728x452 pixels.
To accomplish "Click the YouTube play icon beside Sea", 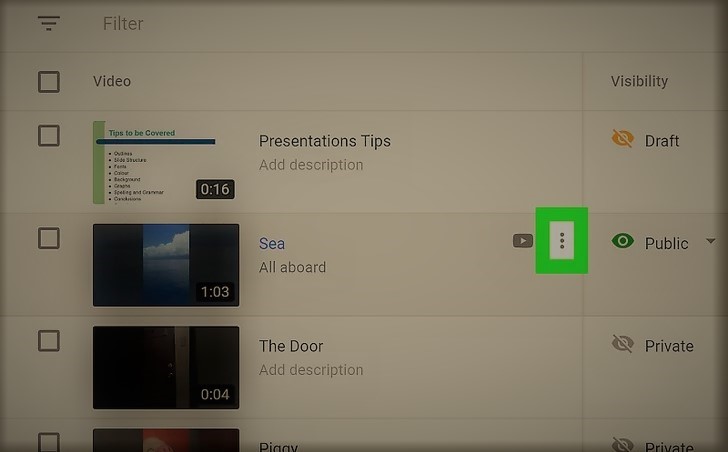I will click(523, 241).
